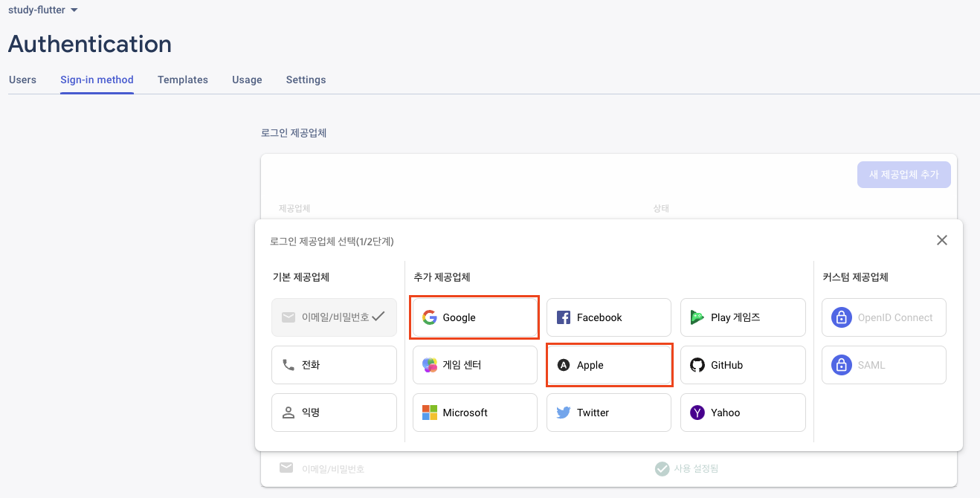Screen dimensions: 980x498
Task: Select the Sign-in method tab
Action: (97, 80)
